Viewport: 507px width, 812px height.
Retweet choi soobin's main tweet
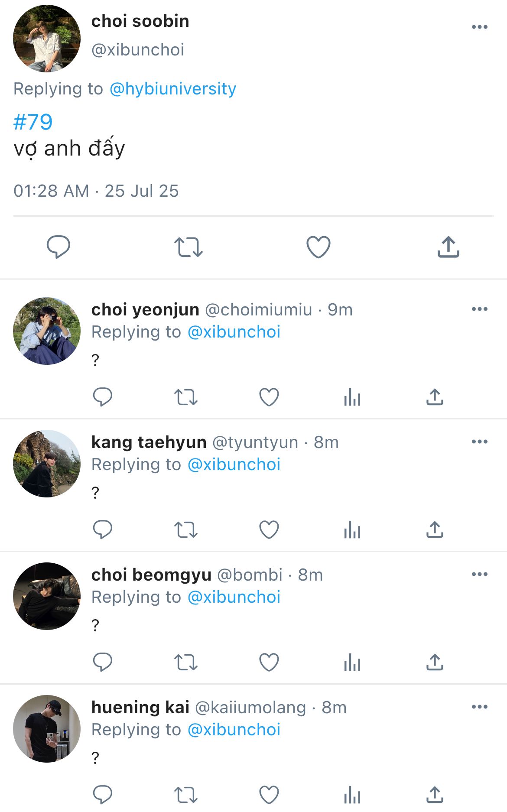point(188,247)
